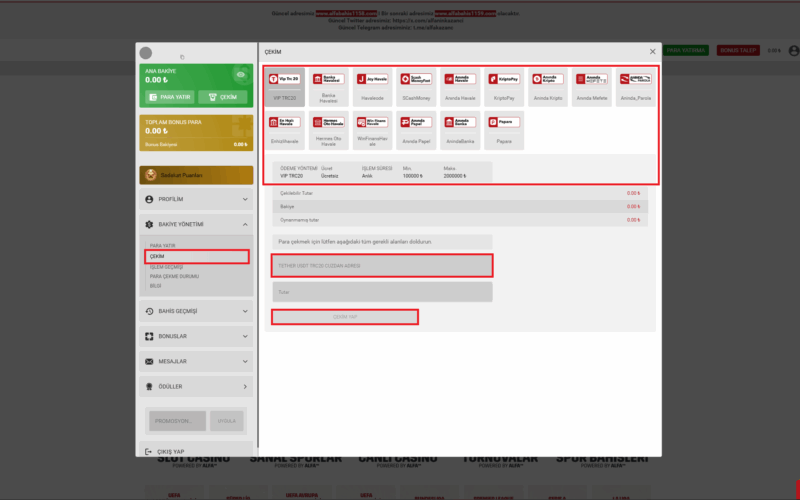Open the user account icon in header

coord(794,51)
